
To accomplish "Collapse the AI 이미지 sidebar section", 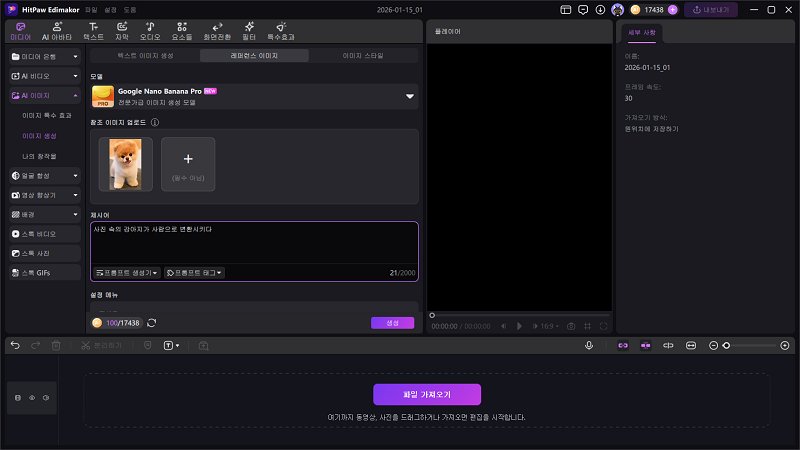I will point(76,96).
